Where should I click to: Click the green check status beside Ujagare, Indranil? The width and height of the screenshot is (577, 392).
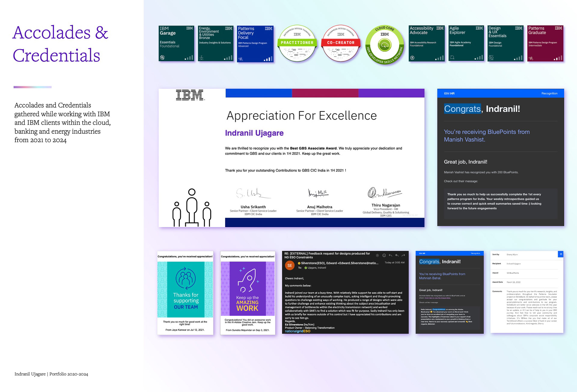[306, 268]
